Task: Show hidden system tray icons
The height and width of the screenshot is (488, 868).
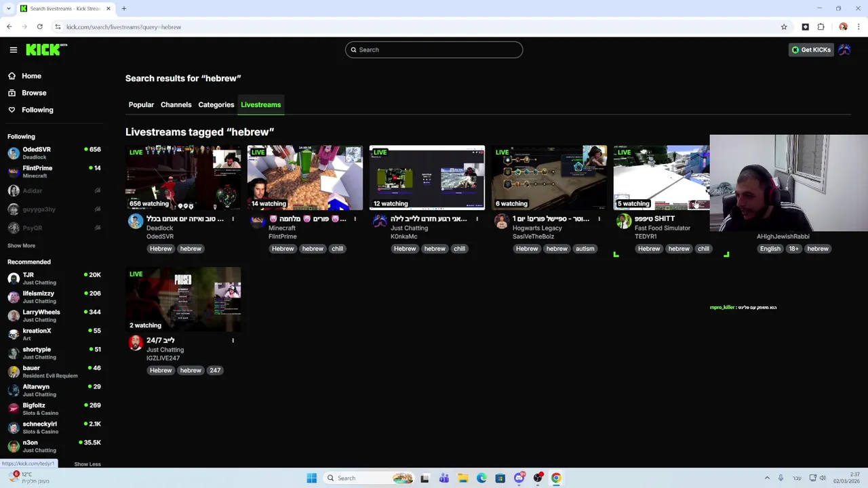Action: [767, 478]
